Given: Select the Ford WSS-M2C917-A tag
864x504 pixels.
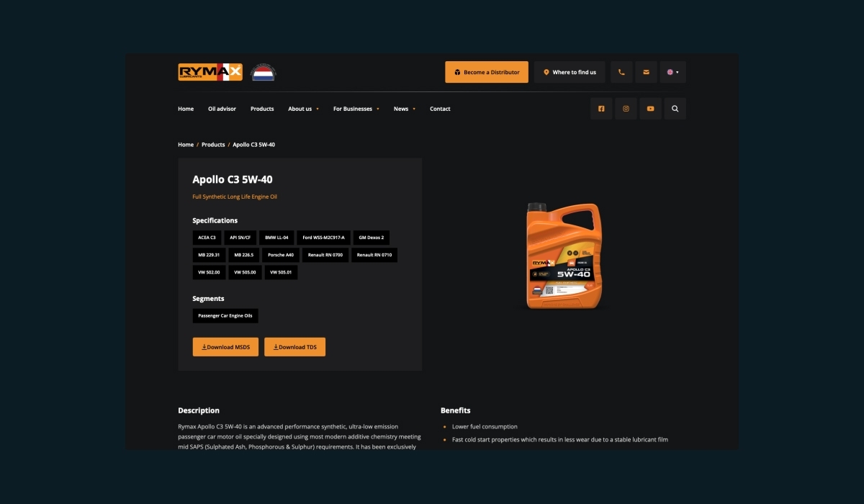Looking at the screenshot, I should pos(323,237).
